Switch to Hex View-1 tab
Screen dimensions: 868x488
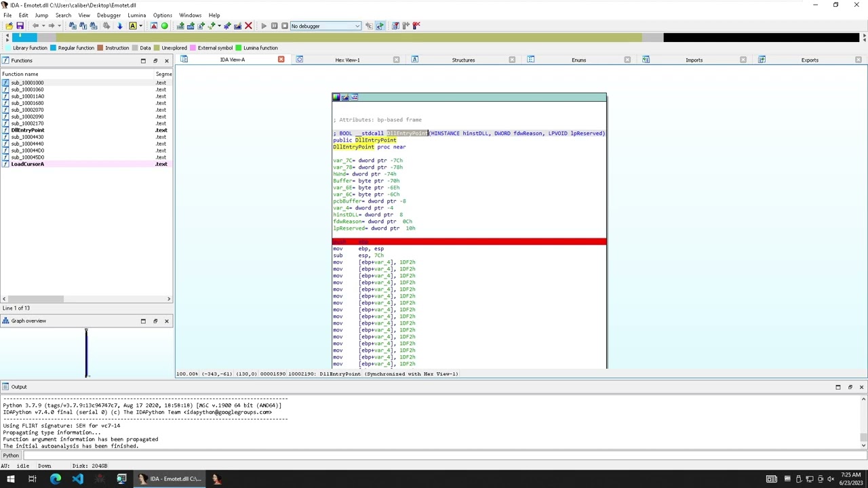point(347,60)
